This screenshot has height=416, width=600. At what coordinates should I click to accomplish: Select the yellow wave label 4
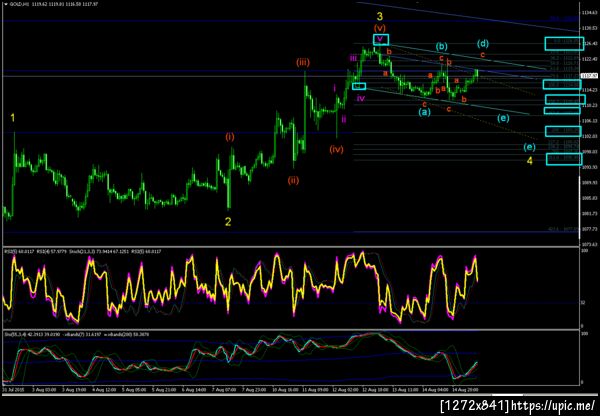click(529, 161)
